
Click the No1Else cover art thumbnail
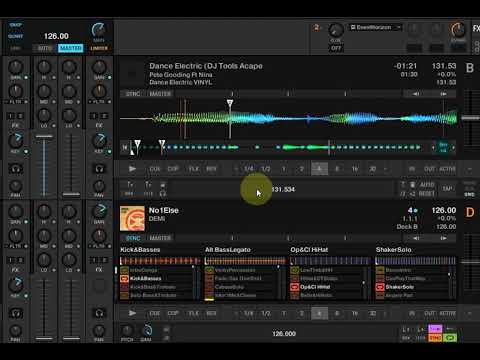(x=132, y=218)
